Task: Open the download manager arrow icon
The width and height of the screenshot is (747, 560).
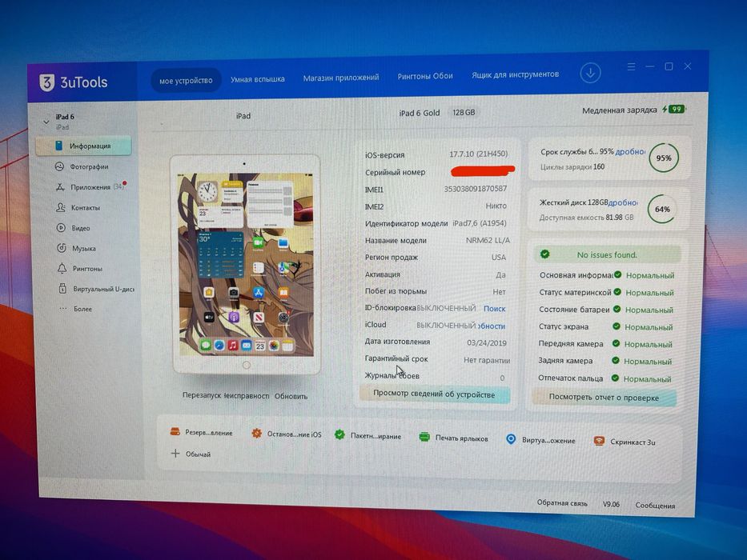Action: [x=590, y=73]
